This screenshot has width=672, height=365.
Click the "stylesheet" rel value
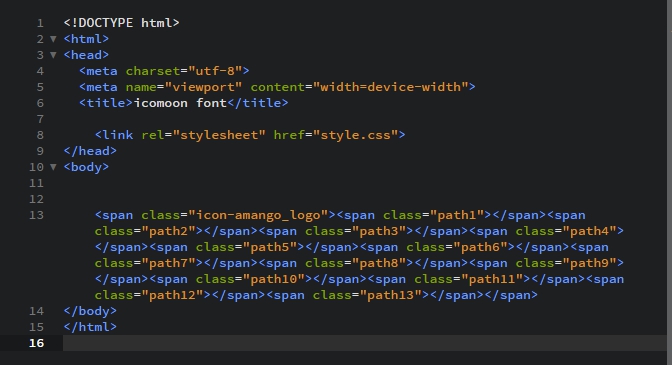click(219, 135)
